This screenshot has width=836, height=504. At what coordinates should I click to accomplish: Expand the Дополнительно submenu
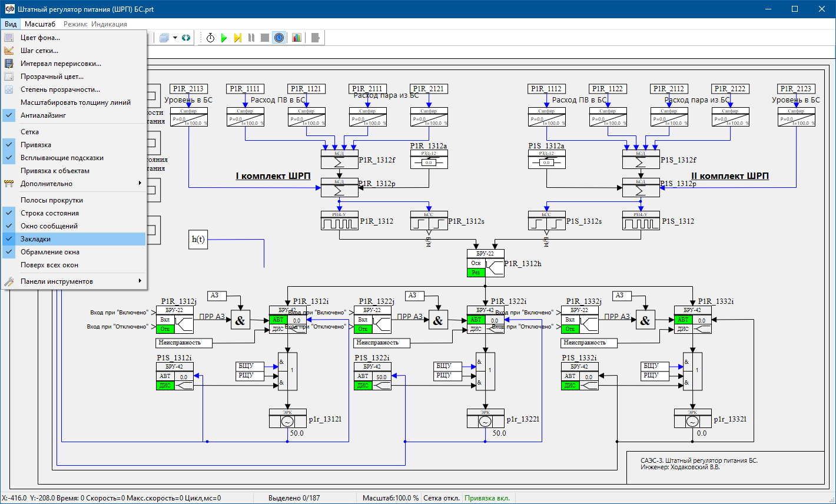coord(47,184)
